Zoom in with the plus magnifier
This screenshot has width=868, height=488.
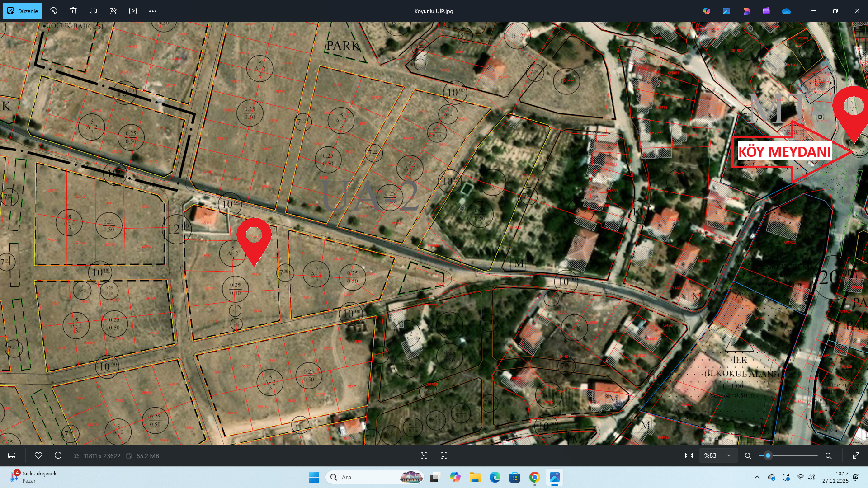[829, 455]
